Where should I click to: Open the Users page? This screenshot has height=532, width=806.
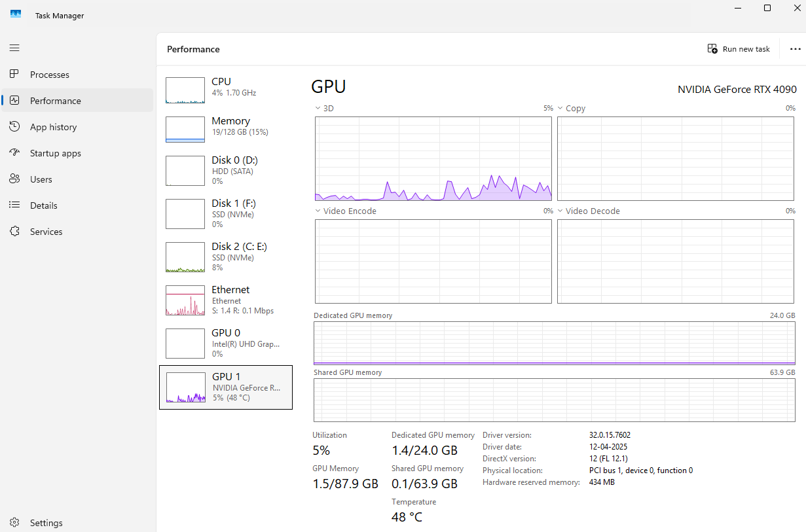[x=77, y=179]
